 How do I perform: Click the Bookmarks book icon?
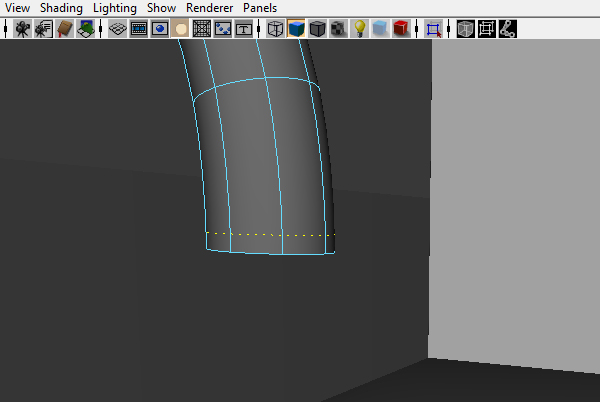click(65, 29)
